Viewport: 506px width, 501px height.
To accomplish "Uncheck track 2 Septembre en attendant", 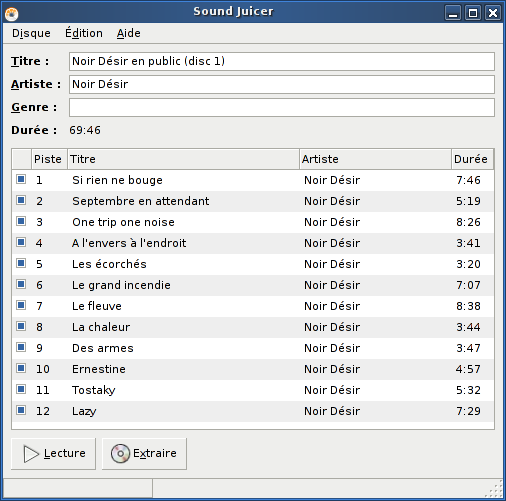I will (21, 200).
